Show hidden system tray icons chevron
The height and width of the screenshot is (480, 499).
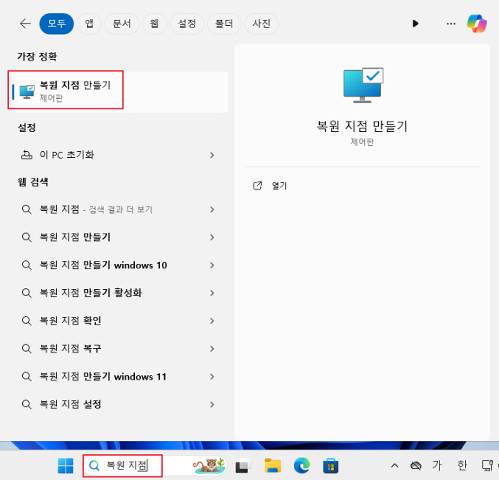point(395,466)
